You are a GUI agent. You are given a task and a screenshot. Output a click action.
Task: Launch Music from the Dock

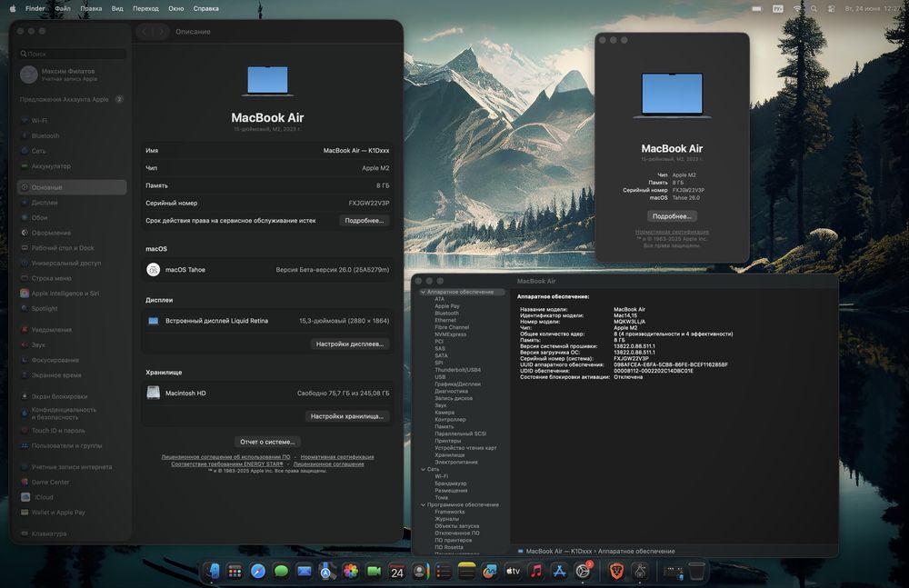coord(536,571)
